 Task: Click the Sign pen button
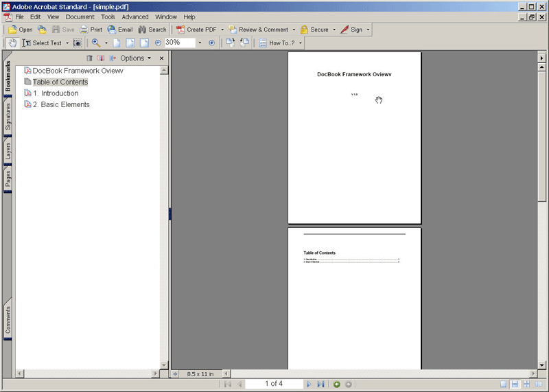351,30
